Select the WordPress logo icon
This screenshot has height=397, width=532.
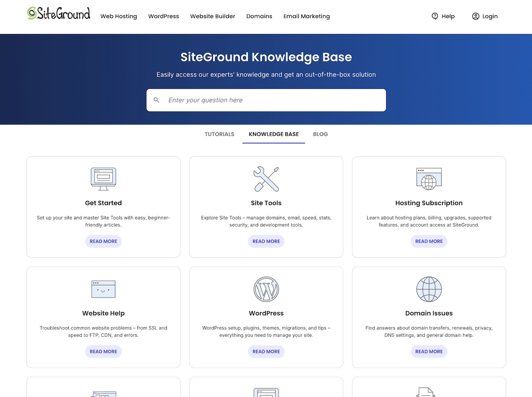click(266, 289)
